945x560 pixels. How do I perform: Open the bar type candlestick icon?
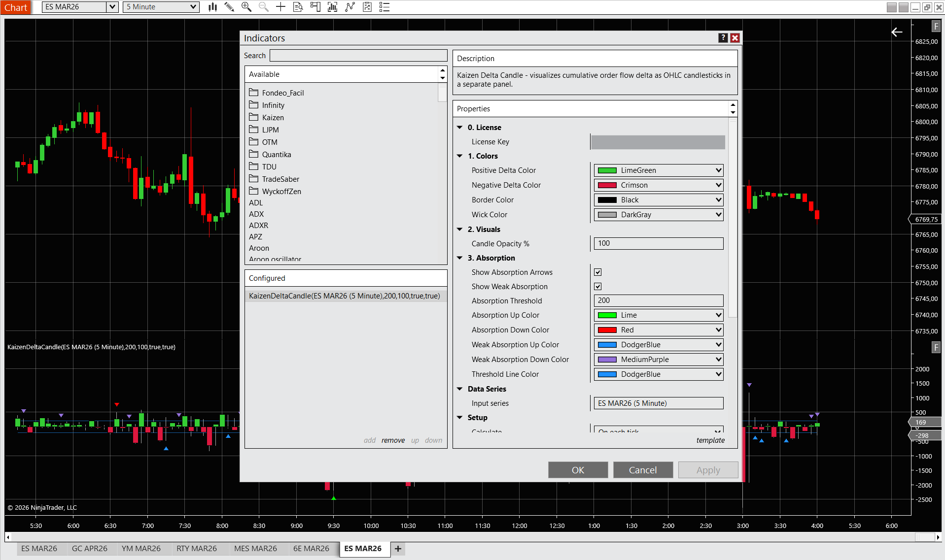[212, 7]
